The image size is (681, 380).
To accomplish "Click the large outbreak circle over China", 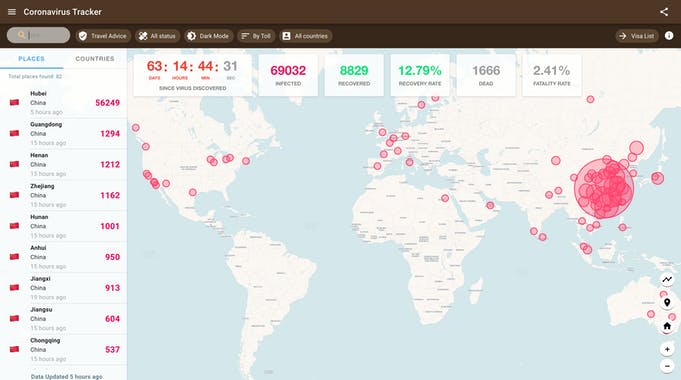I will [604, 188].
